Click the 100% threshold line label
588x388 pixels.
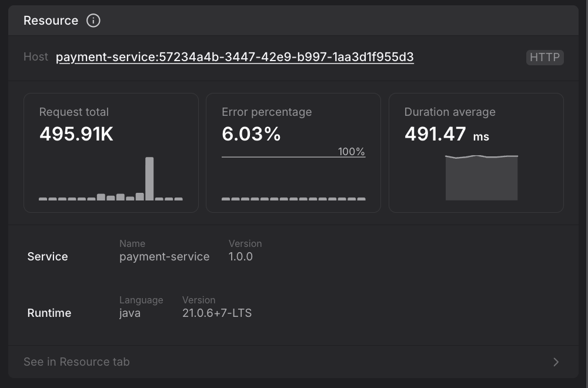(x=351, y=152)
